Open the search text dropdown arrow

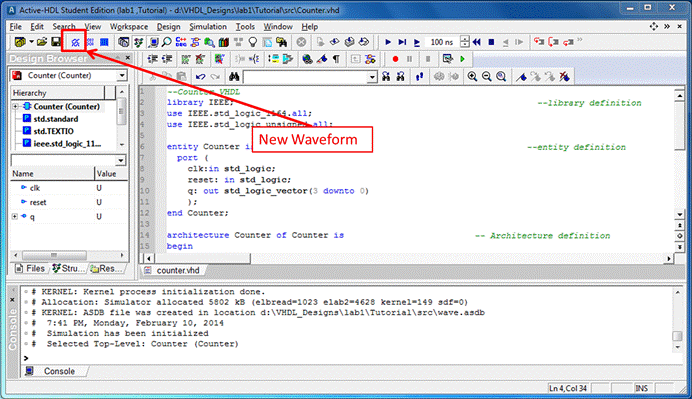pyautogui.click(x=372, y=77)
